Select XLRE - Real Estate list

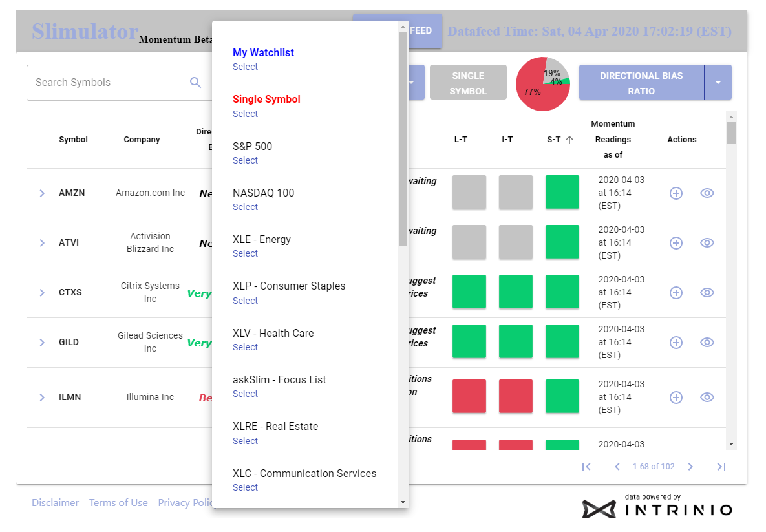245,441
